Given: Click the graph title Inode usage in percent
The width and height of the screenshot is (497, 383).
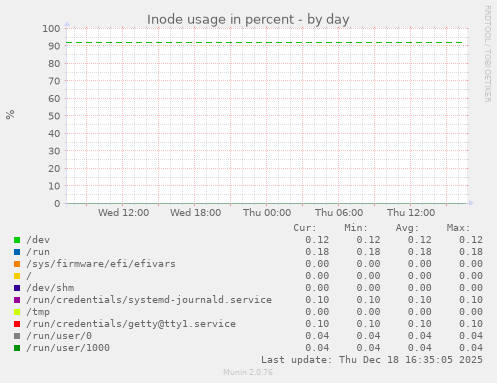Looking at the screenshot, I should coord(248,19).
